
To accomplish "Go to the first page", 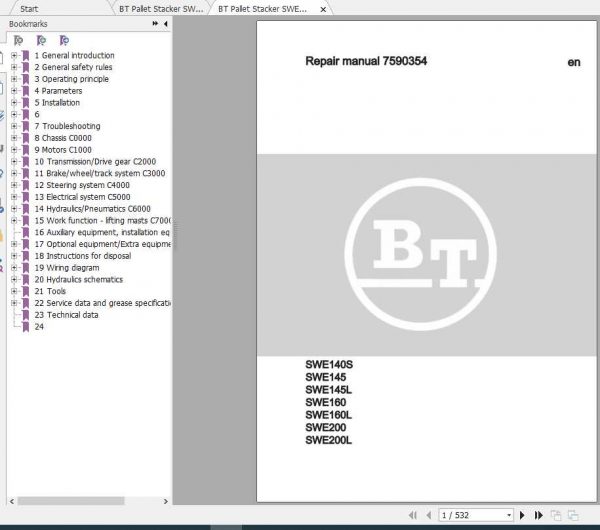I will click(413, 515).
